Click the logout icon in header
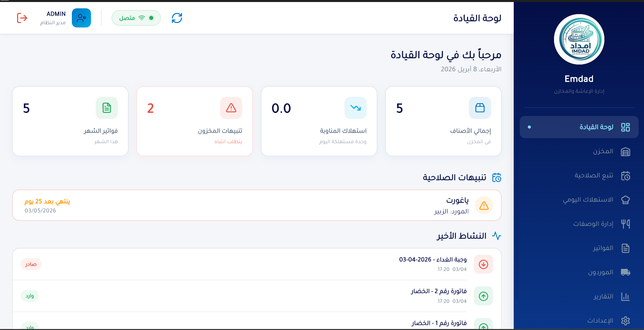The image size is (644, 330). click(22, 18)
